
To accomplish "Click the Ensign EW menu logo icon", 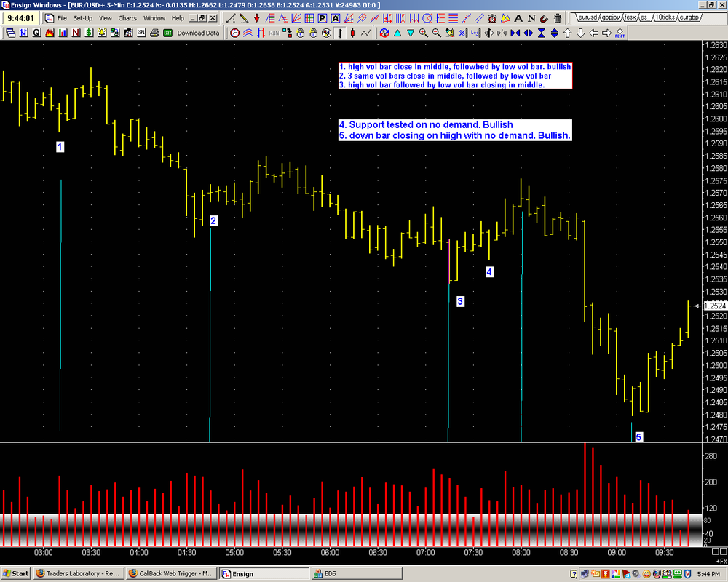I will [50, 19].
